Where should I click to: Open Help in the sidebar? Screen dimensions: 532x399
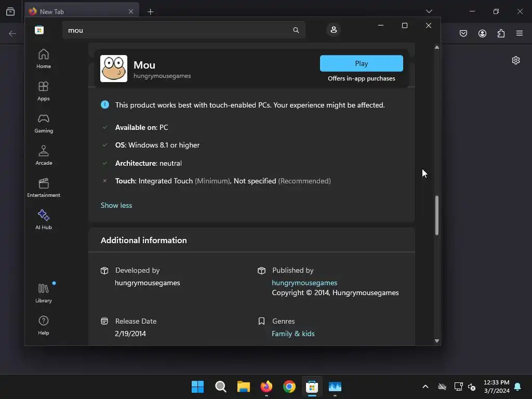pos(44,325)
